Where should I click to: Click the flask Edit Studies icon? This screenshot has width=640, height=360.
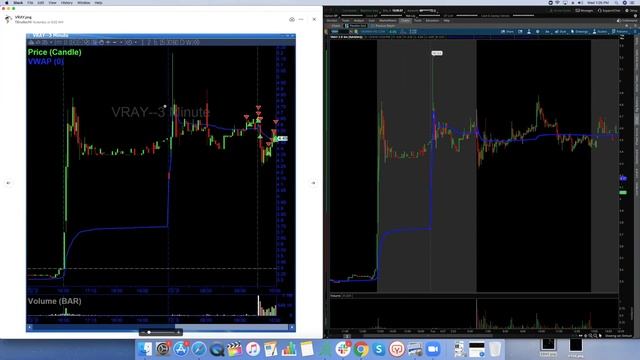[x=529, y=31]
